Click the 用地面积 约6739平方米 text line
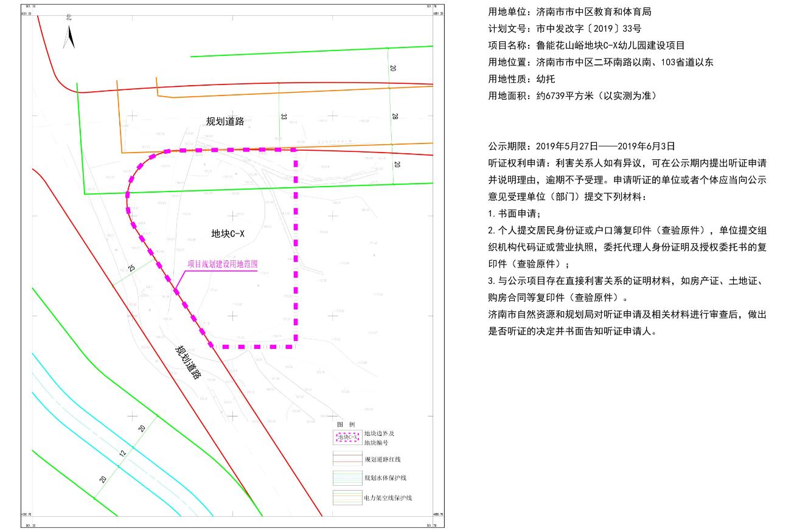Screen dimensions: 797x532 click(x=573, y=96)
